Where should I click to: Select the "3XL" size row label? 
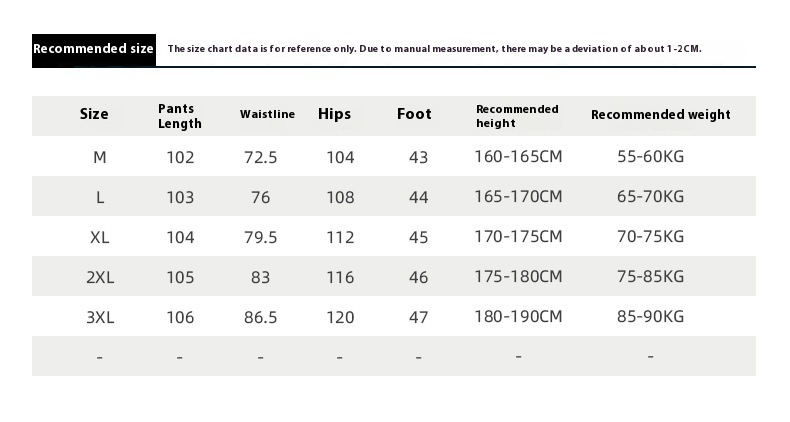(x=100, y=317)
